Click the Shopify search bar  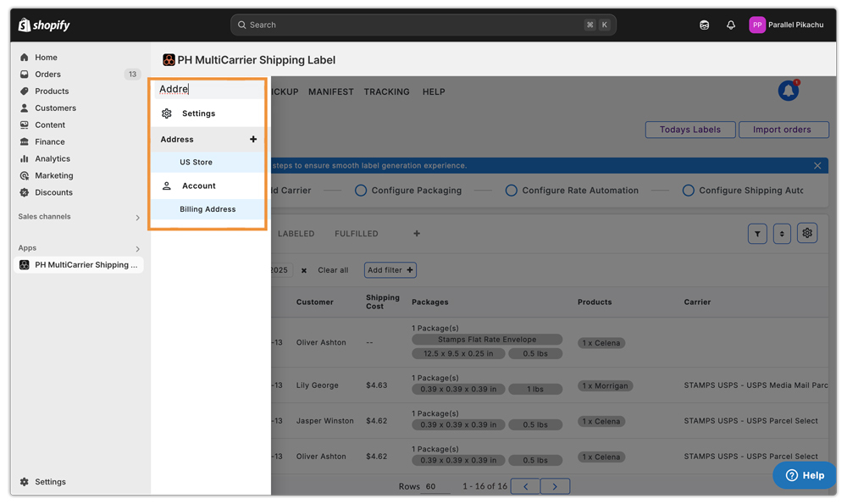[423, 25]
